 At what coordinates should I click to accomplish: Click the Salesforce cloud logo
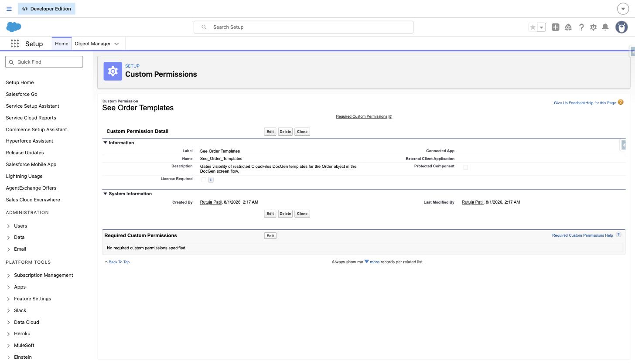pyautogui.click(x=14, y=27)
